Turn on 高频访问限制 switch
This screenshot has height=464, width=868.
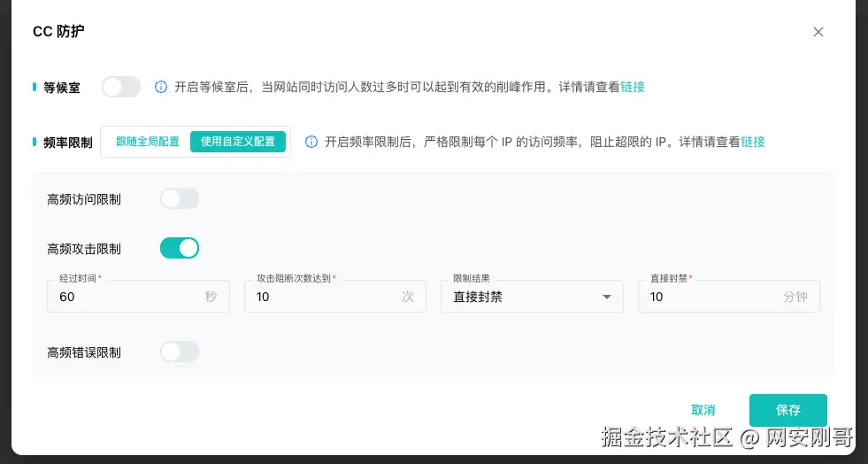click(180, 198)
